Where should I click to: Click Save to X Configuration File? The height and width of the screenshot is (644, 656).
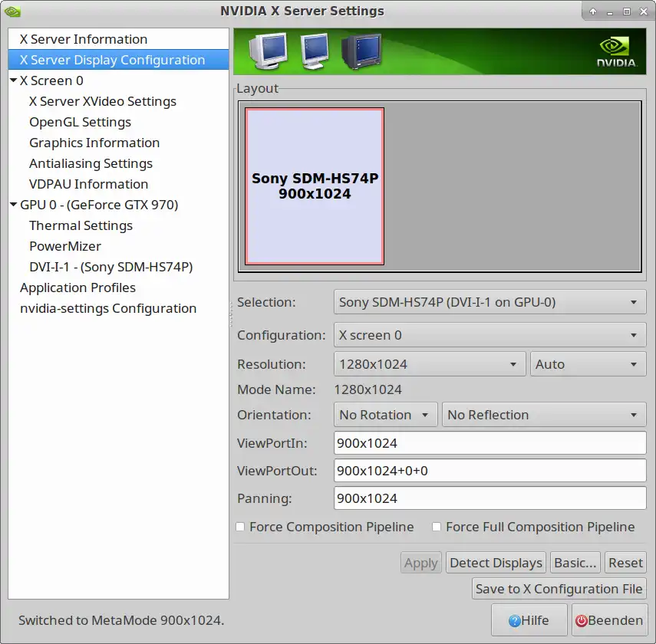tap(559, 589)
